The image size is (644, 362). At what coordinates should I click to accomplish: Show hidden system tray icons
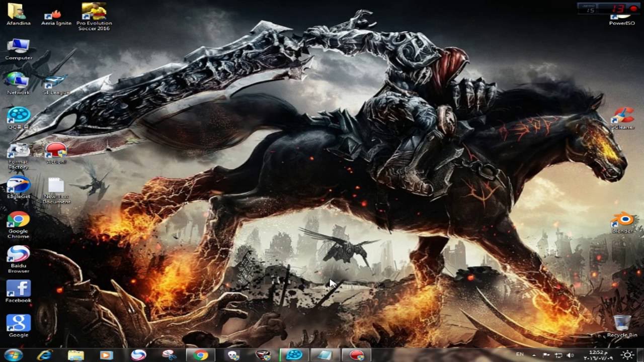coord(534,355)
